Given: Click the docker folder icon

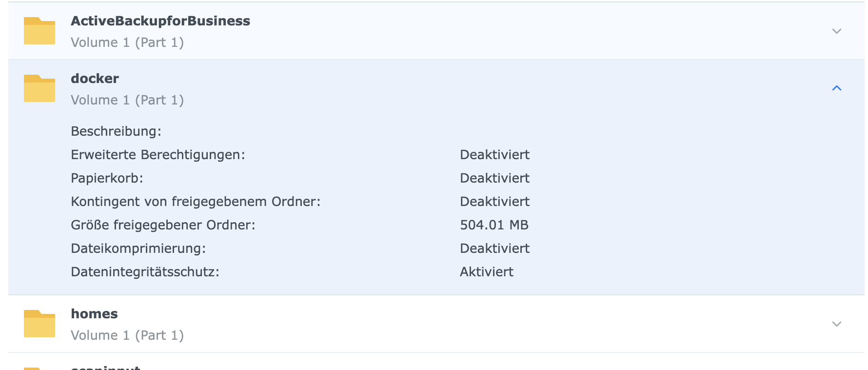Looking at the screenshot, I should [39, 88].
